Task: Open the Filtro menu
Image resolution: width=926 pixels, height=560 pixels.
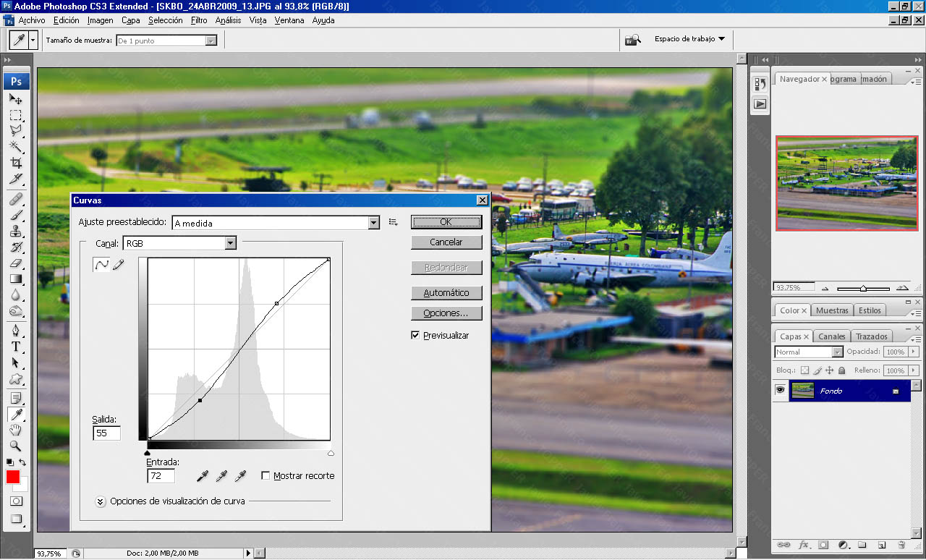Action: [199, 20]
